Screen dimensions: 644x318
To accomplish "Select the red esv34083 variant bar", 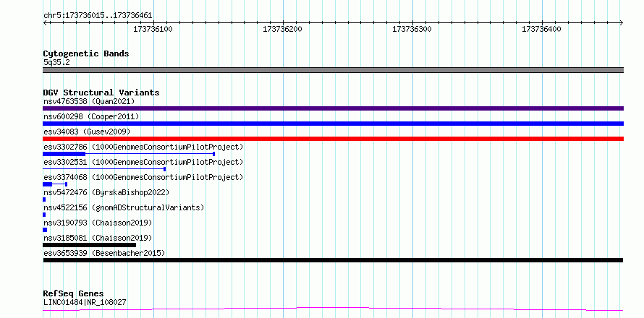I will pyautogui.click(x=333, y=139).
